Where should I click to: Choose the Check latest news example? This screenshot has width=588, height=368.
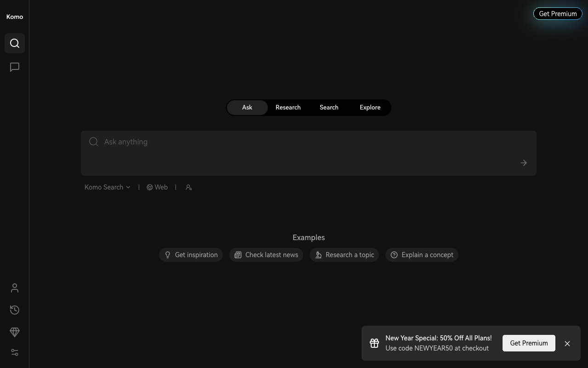pos(266,255)
